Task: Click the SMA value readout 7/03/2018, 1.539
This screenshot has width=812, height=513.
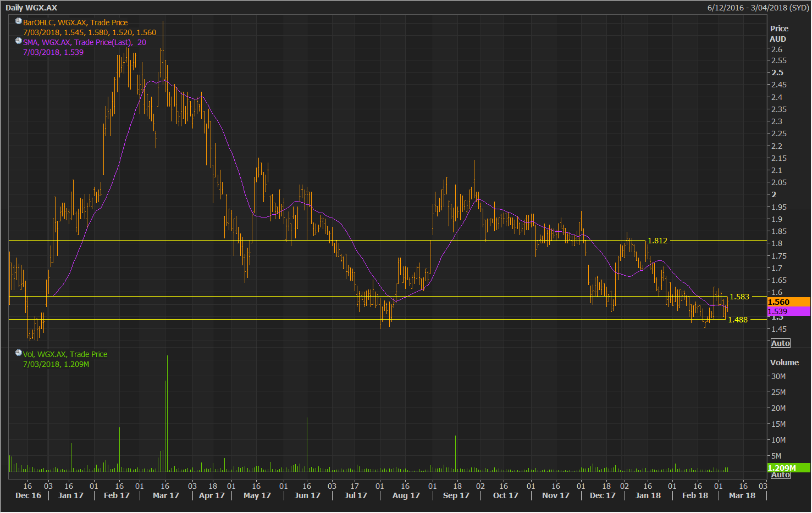Action: pos(53,52)
